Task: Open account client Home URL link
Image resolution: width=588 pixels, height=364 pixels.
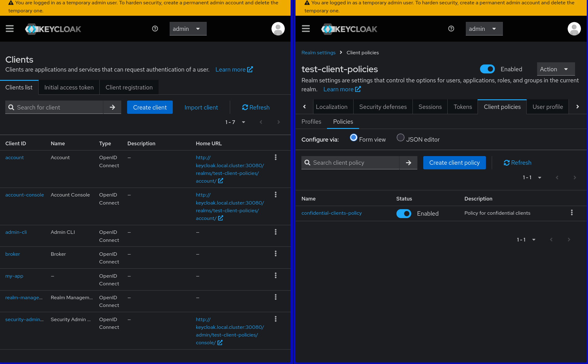Action: [230, 169]
